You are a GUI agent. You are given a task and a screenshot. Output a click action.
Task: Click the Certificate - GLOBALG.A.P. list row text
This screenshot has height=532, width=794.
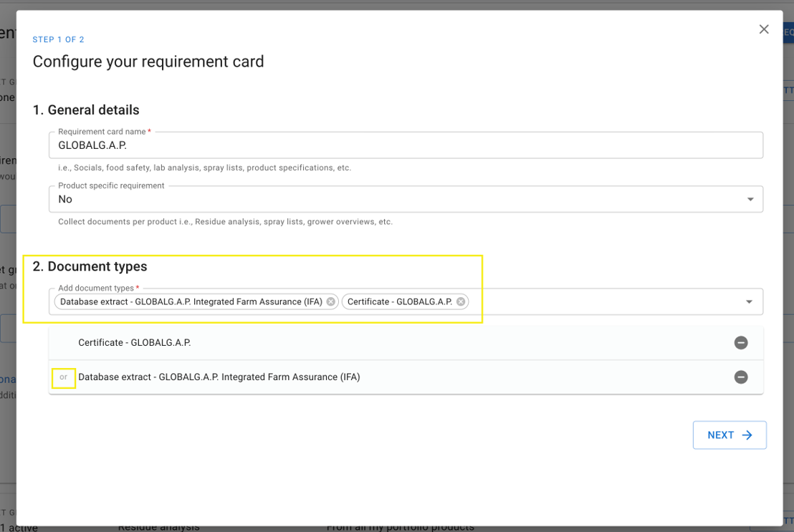coord(135,343)
